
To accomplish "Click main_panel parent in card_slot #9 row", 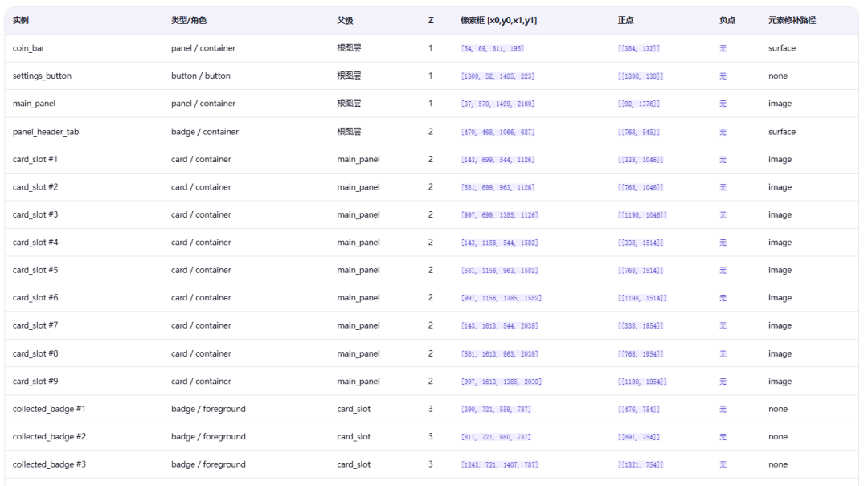I will point(358,382).
